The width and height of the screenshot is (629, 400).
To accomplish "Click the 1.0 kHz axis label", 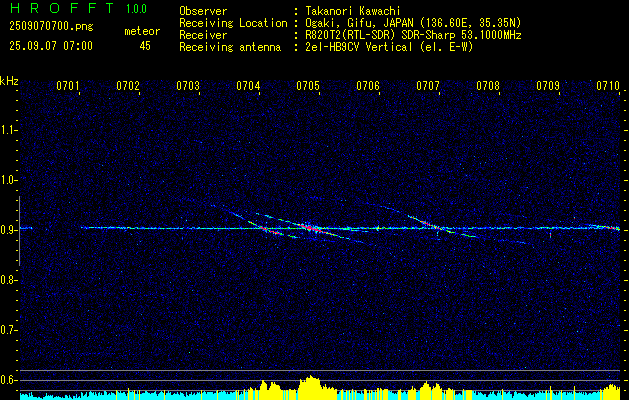I will click(8, 180).
